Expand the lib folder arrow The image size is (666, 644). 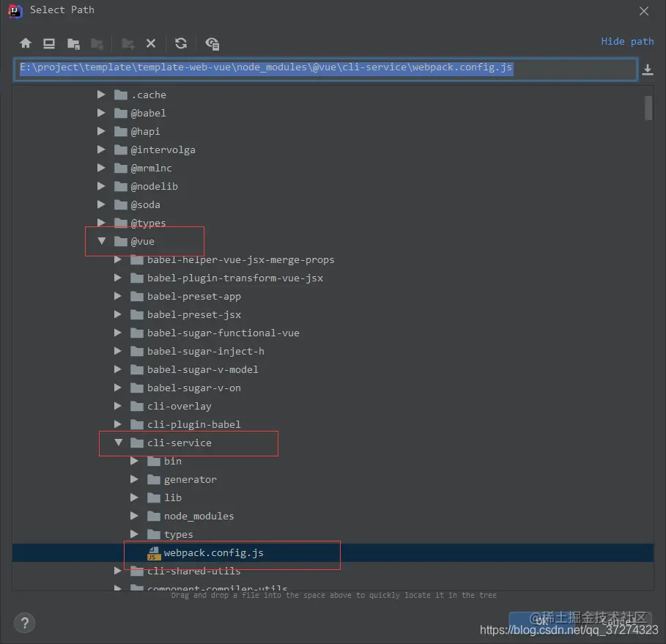(x=134, y=497)
